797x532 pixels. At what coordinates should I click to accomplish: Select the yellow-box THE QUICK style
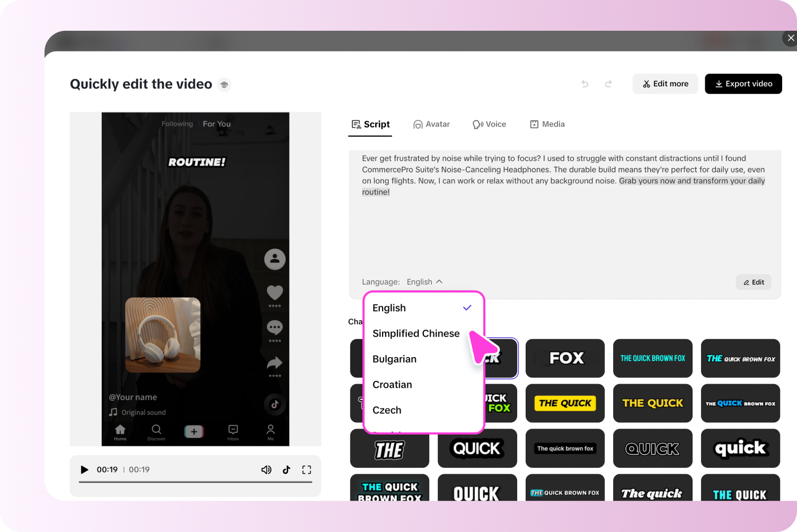565,403
